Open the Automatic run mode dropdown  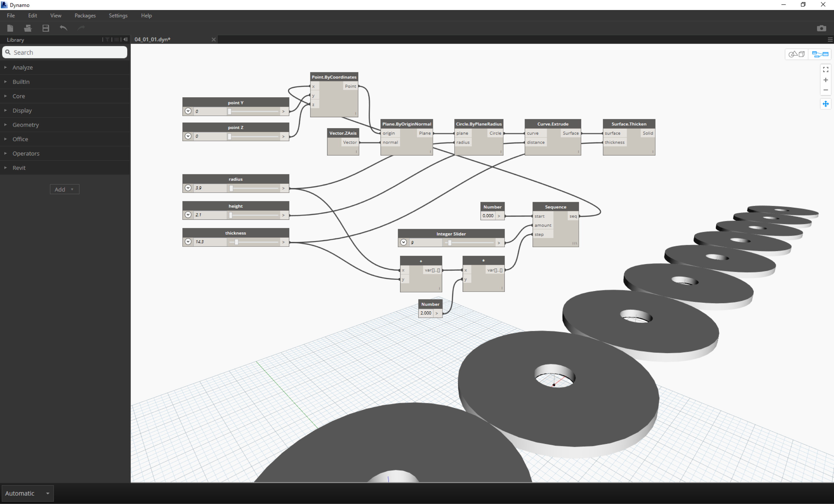tap(28, 493)
